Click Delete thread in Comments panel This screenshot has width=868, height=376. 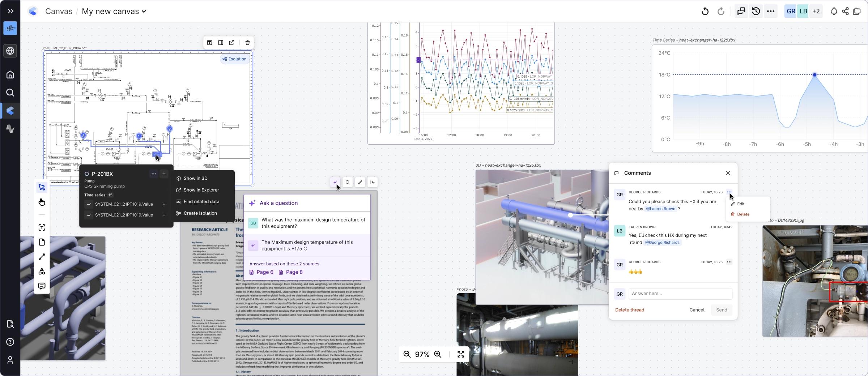pyautogui.click(x=630, y=310)
